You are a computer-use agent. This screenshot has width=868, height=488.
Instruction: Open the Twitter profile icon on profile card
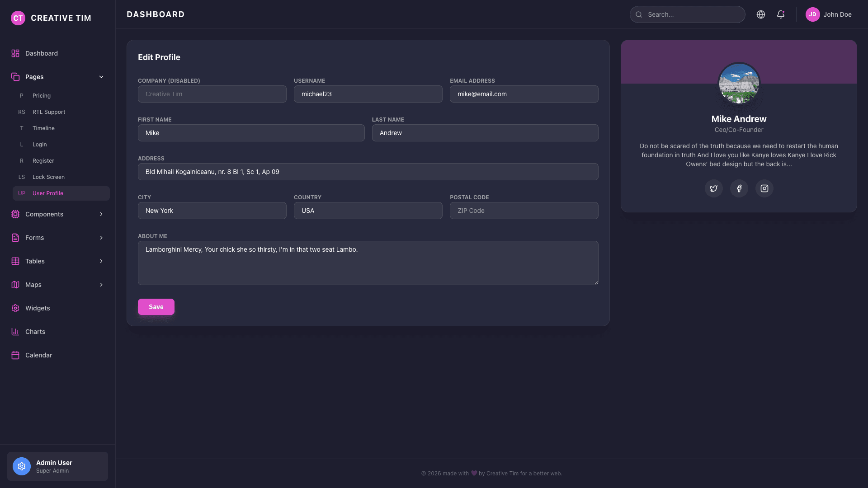tap(714, 188)
